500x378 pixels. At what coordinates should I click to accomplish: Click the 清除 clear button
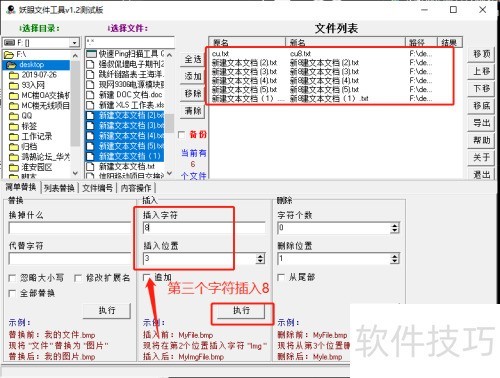tap(193, 111)
